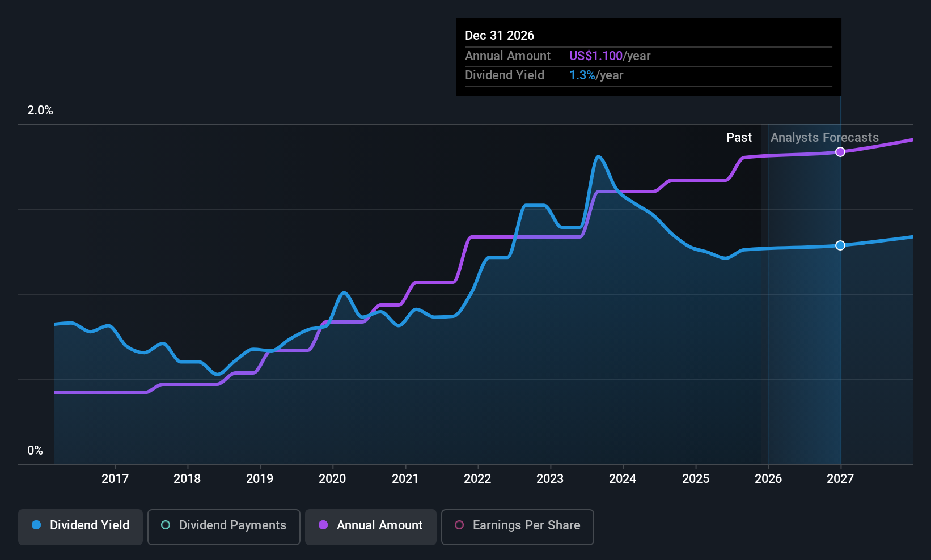Switch to the Past section of the chart
The width and height of the screenshot is (931, 560).
739,137
